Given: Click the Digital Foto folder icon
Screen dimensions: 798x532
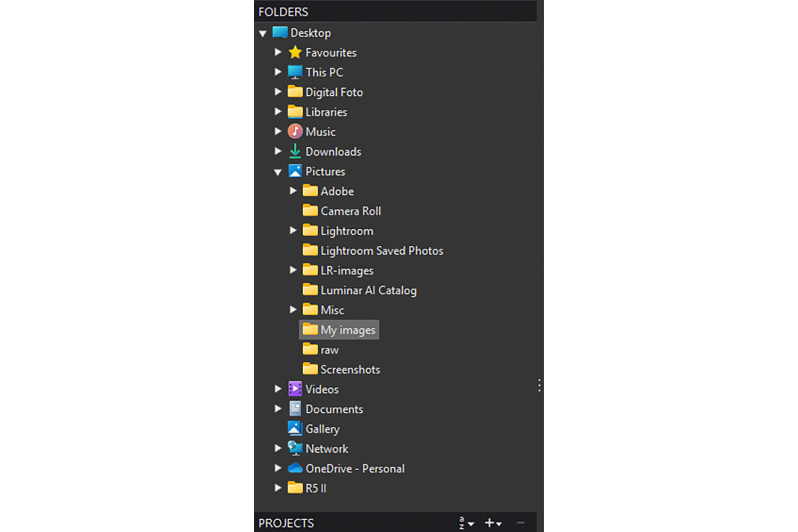Looking at the screenshot, I should [295, 92].
